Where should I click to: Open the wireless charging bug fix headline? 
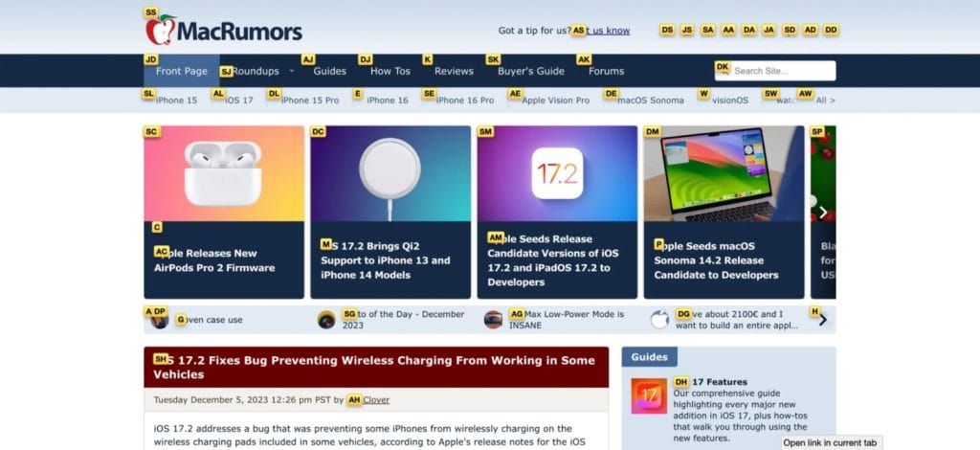pos(374,368)
